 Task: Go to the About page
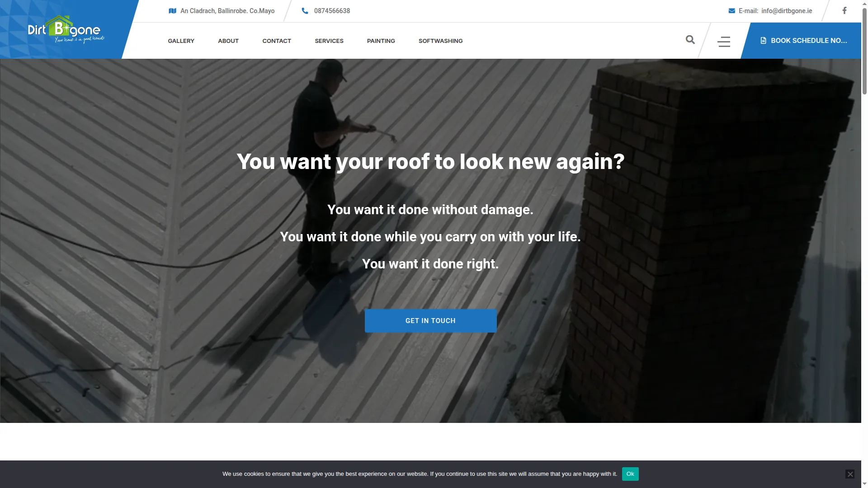click(228, 41)
